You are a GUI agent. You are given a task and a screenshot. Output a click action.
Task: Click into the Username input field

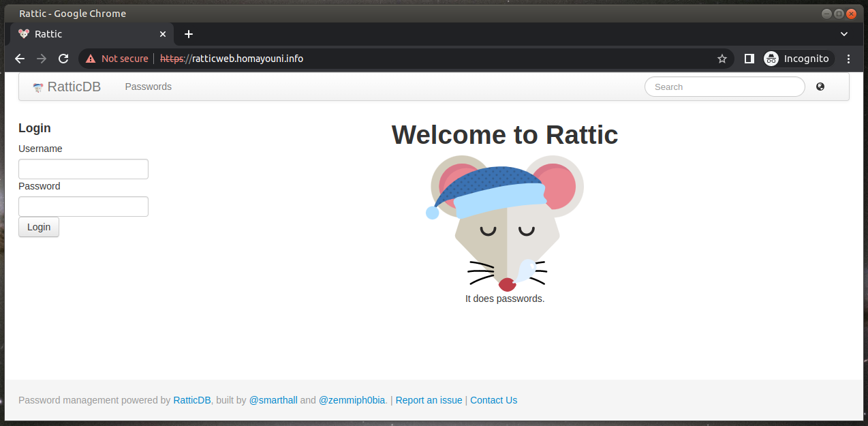tap(83, 169)
